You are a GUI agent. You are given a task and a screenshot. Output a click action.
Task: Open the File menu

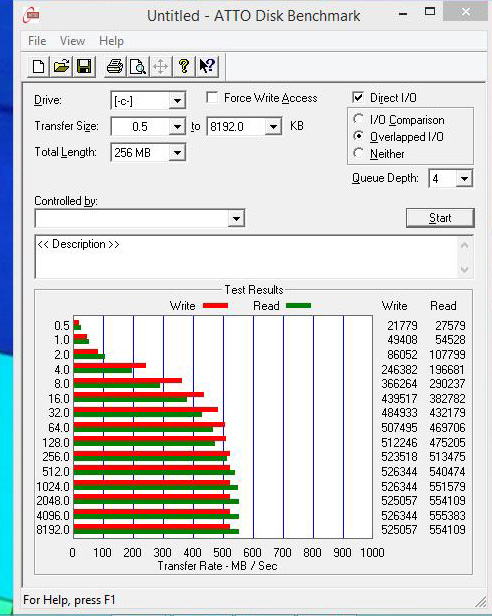point(37,41)
